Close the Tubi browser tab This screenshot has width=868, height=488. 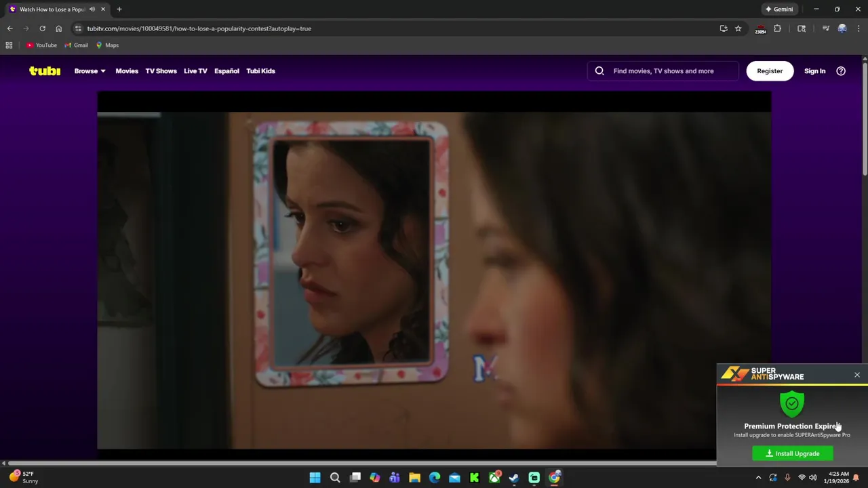pos(103,9)
